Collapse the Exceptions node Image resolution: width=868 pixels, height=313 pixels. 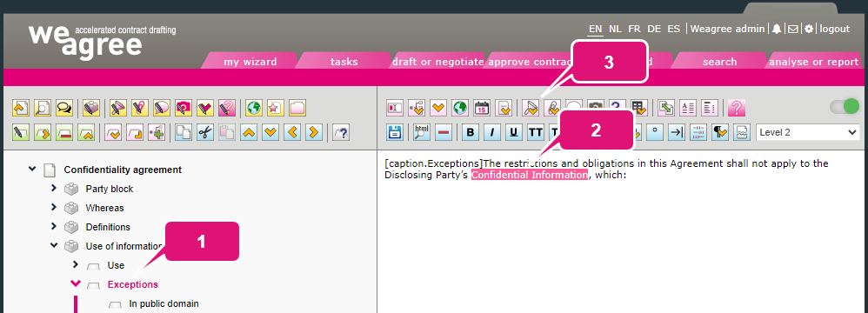coord(76,283)
